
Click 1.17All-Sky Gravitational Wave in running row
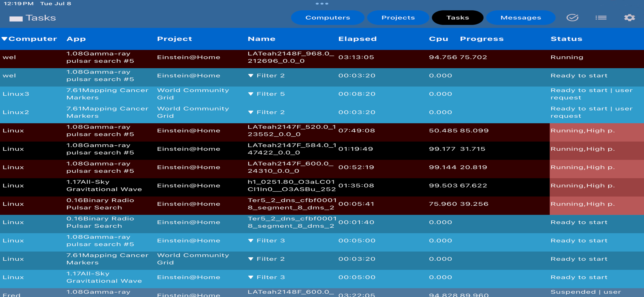[104, 186]
